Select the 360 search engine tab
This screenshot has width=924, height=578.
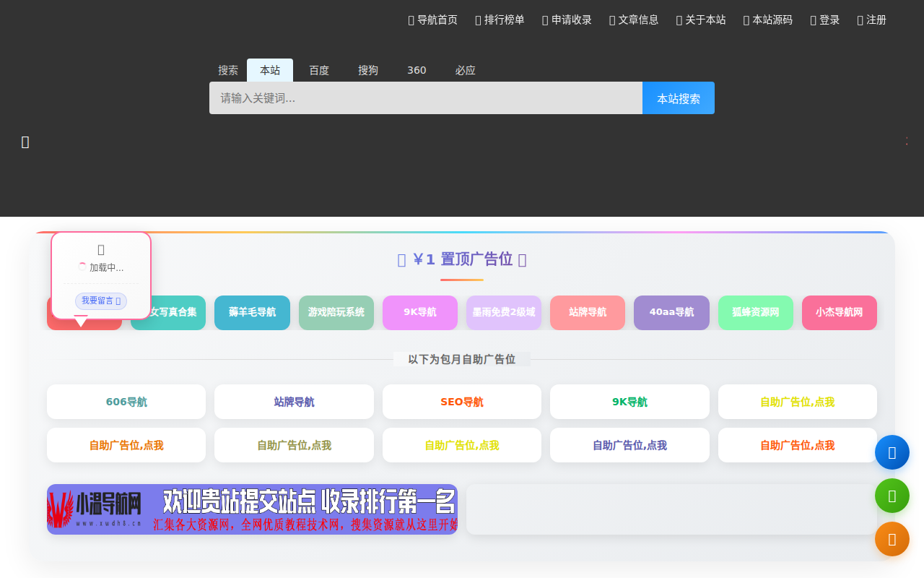(x=417, y=70)
